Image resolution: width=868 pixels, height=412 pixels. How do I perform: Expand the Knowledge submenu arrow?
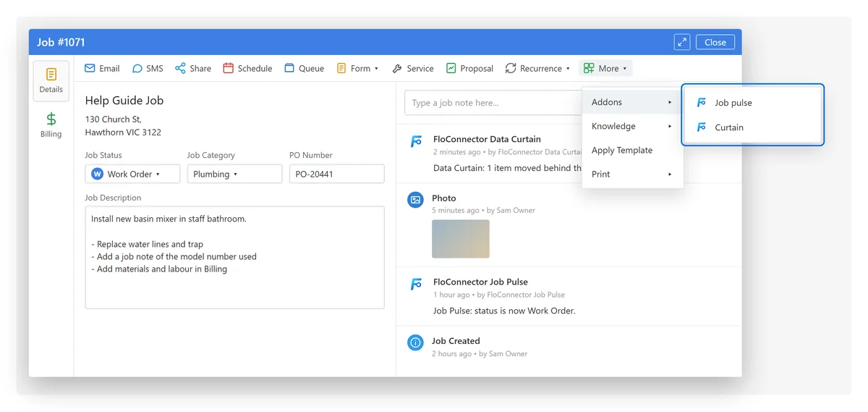[x=670, y=126]
